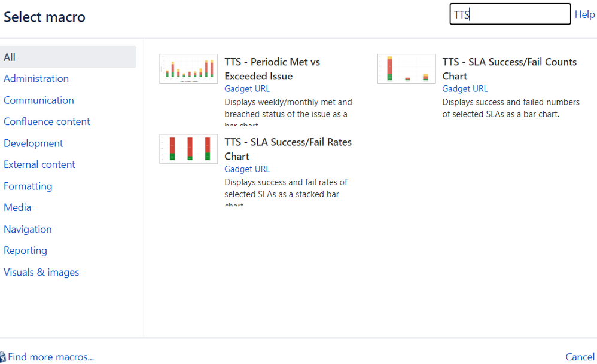Image resolution: width=597 pixels, height=364 pixels.
Task: Select the All category
Action: coord(68,57)
